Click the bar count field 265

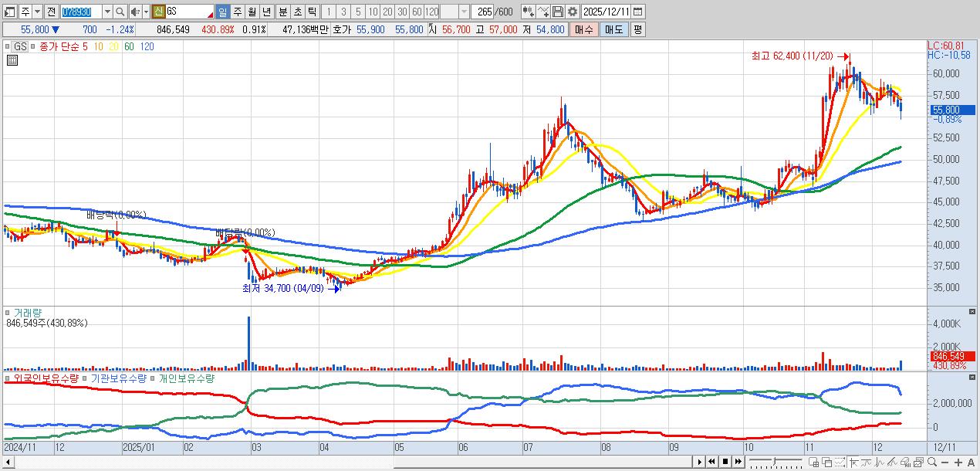pyautogui.click(x=482, y=12)
